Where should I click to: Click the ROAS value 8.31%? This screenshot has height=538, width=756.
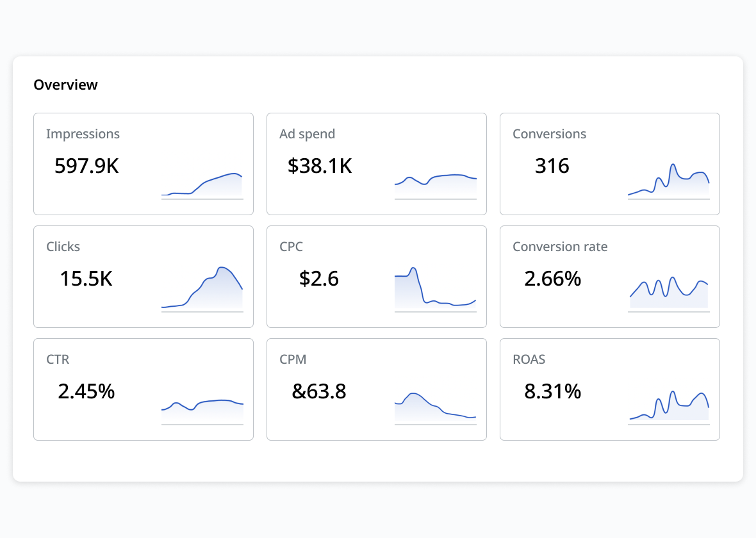552,391
